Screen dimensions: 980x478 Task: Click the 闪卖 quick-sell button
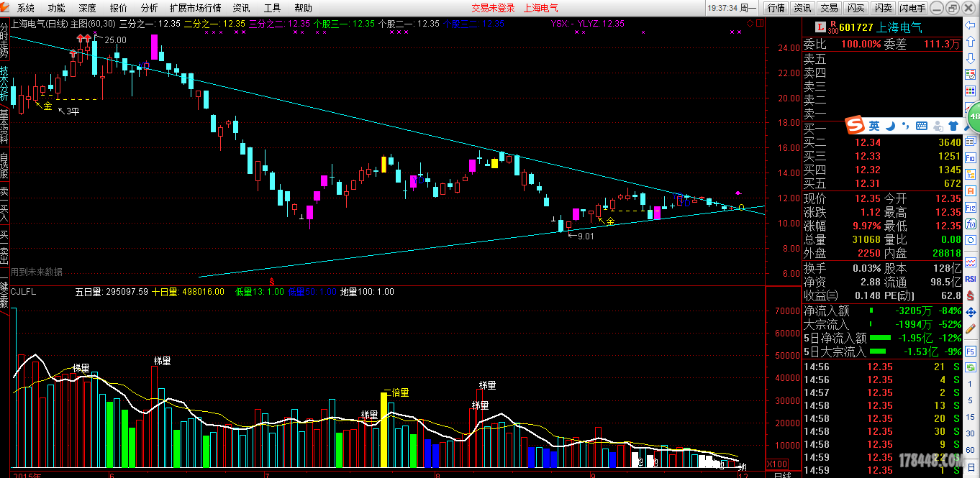(x=882, y=8)
